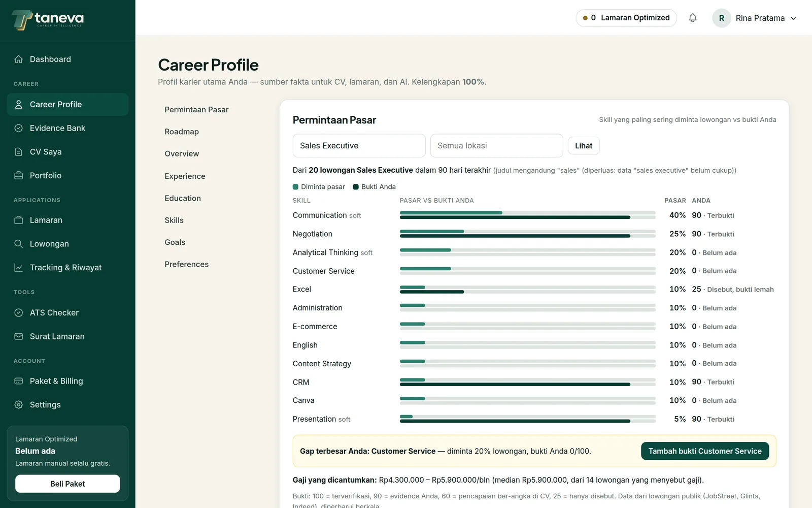
Task: Go to the Roadmap section
Action: pyautogui.click(x=182, y=132)
